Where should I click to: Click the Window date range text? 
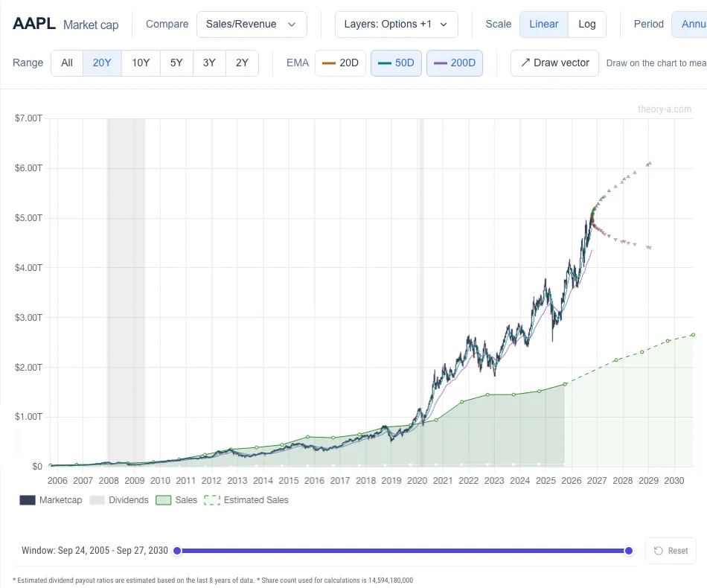coord(95,551)
